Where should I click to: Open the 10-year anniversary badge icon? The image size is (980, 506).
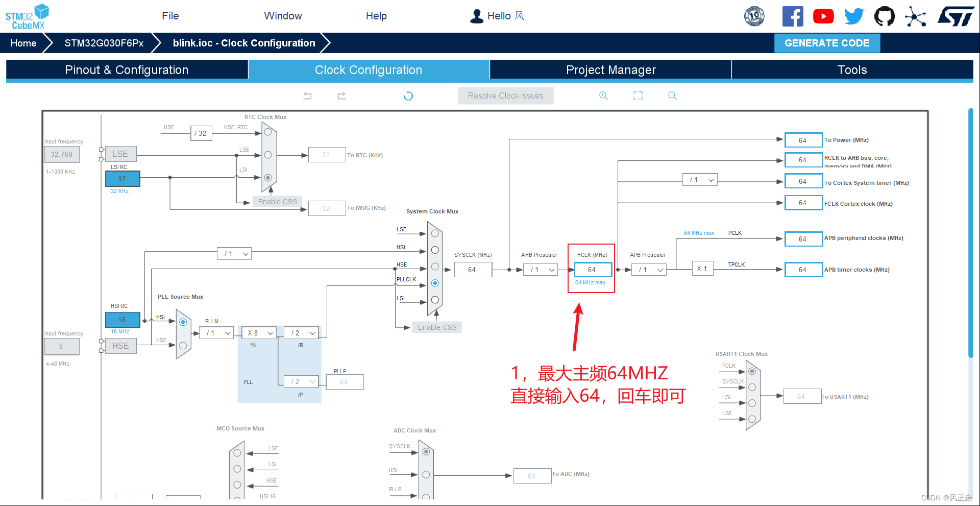754,16
